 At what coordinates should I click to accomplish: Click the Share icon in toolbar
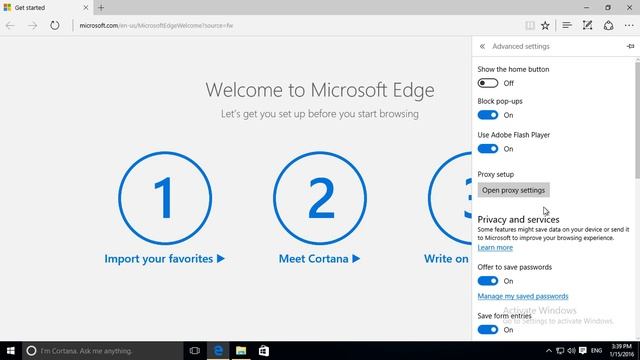pyautogui.click(x=609, y=25)
